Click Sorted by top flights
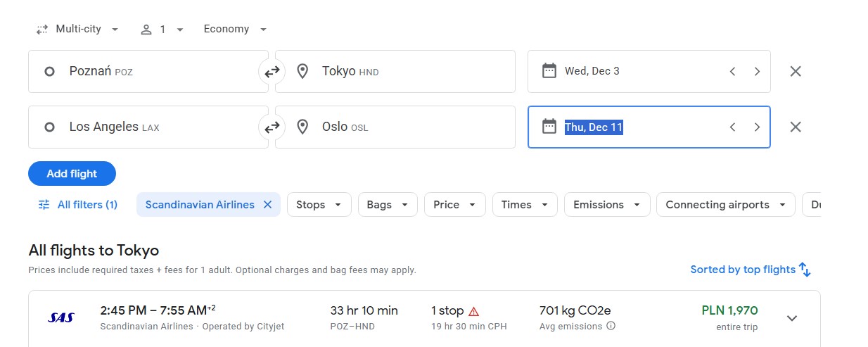The width and height of the screenshot is (868, 347). [x=751, y=270]
